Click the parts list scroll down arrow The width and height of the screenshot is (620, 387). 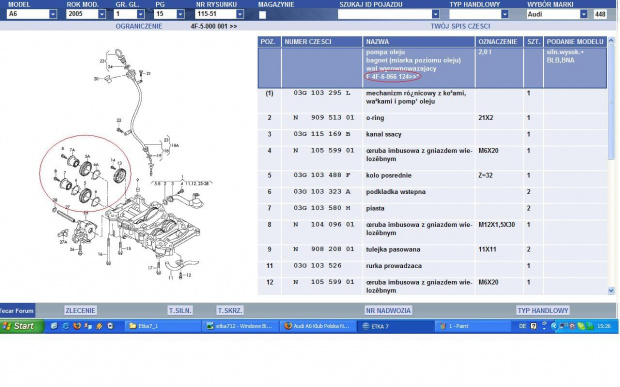click(611, 291)
